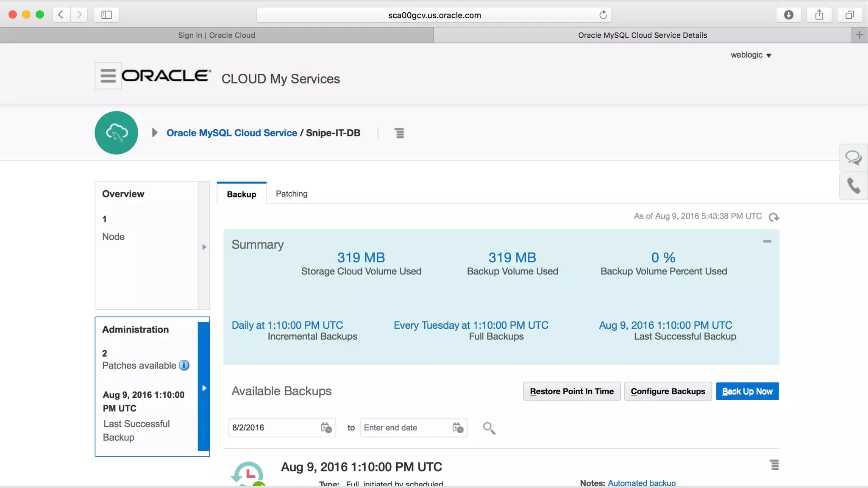The image size is (868, 488).
Task: Open the Snipe-IT-DB service actions menu icon
Action: 399,133
